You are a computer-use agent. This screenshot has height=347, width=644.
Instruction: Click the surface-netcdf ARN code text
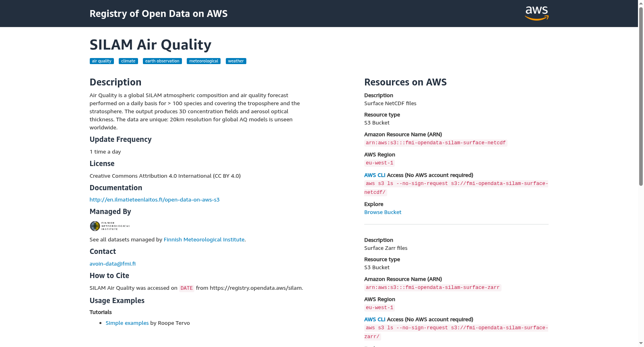pos(436,143)
